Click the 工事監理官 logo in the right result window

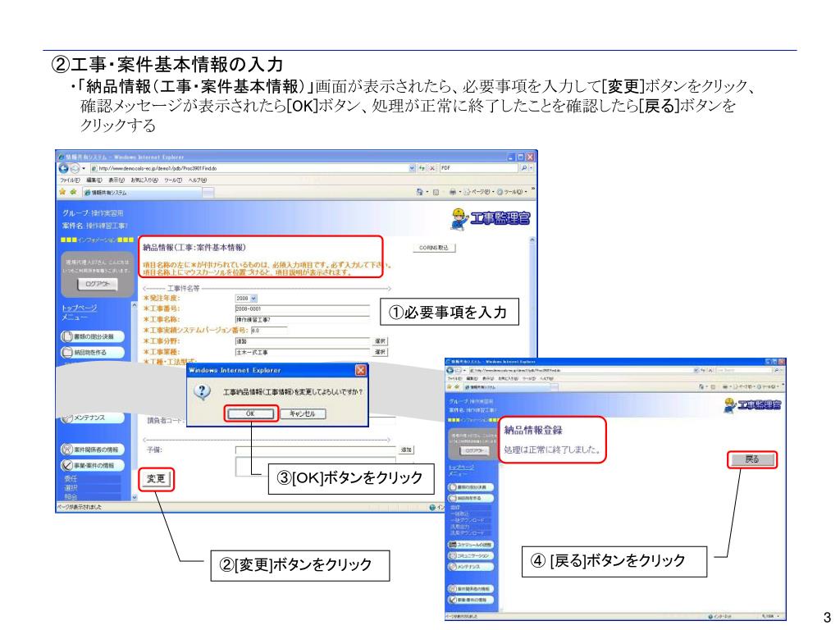752,404
